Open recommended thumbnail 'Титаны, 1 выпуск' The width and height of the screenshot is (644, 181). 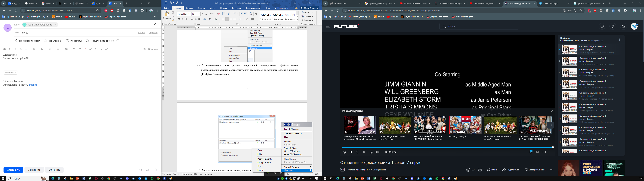coord(465,125)
